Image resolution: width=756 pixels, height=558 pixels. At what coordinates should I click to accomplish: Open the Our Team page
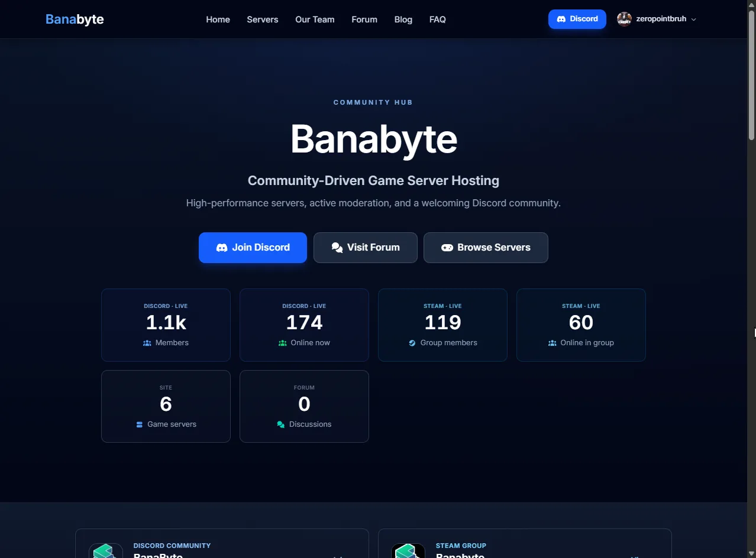pyautogui.click(x=315, y=20)
